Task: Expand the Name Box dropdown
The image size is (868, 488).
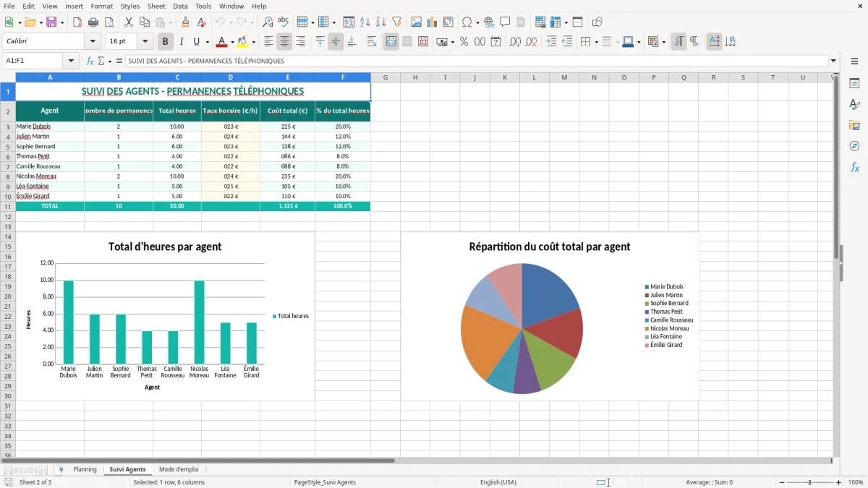Action: (x=71, y=61)
